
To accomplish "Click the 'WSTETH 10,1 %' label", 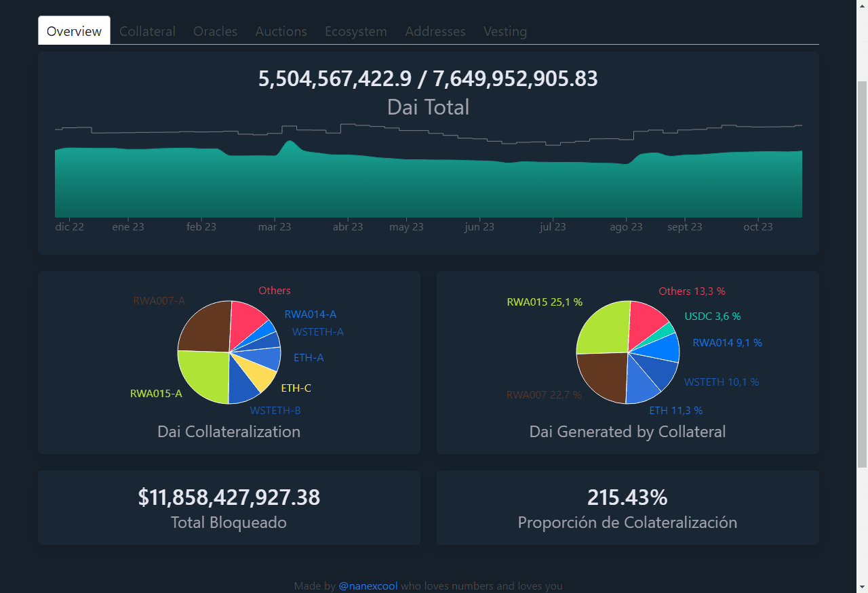I will pyautogui.click(x=722, y=382).
